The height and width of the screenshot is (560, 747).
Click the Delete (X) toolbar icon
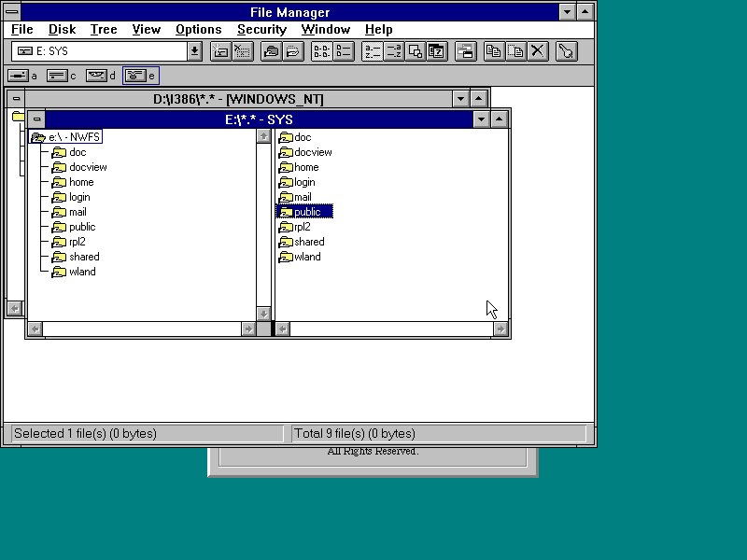tap(538, 51)
